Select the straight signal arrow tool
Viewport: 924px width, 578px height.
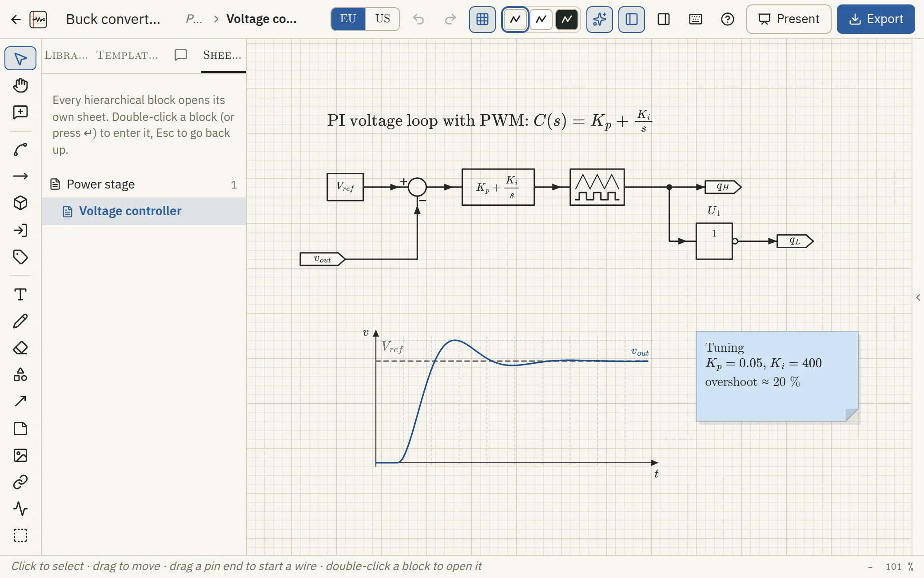point(20,177)
